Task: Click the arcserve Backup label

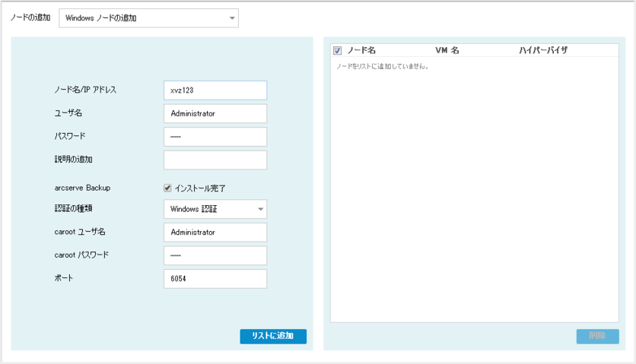Action: [82, 188]
